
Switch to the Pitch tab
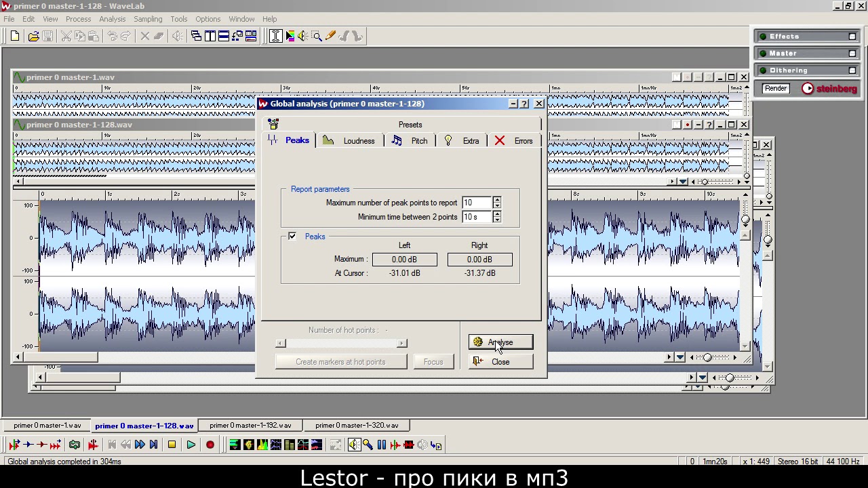coord(411,141)
